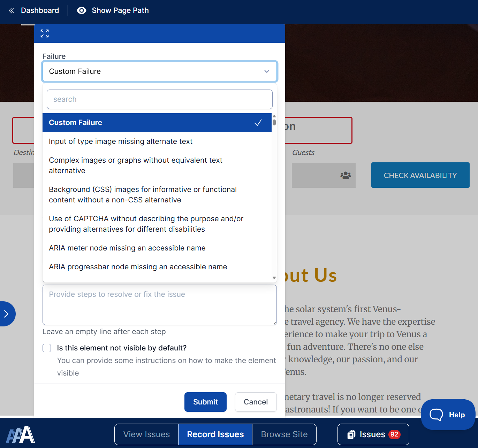Select 'Input of type image missing alternate text'
478x448 pixels.
121,141
